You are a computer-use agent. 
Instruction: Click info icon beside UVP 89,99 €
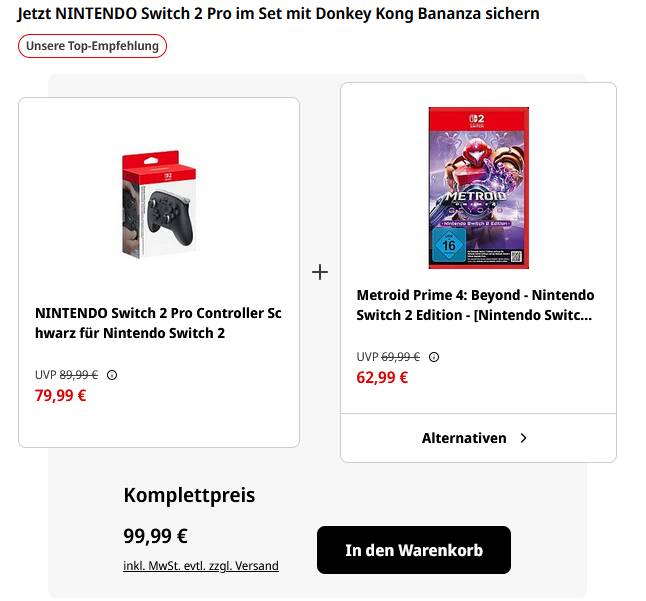[x=112, y=375]
